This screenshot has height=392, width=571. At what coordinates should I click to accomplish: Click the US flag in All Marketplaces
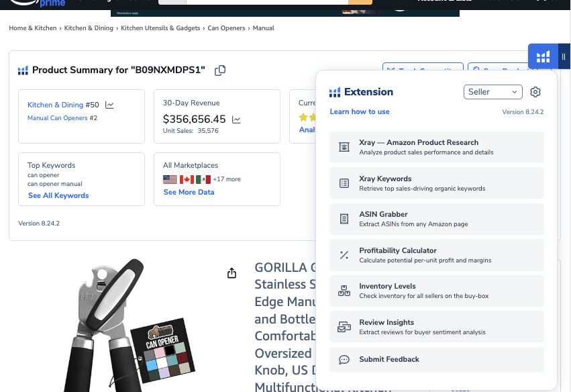[170, 179]
